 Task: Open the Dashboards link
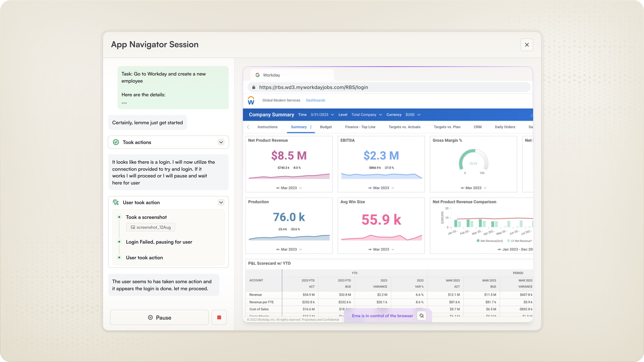click(315, 100)
